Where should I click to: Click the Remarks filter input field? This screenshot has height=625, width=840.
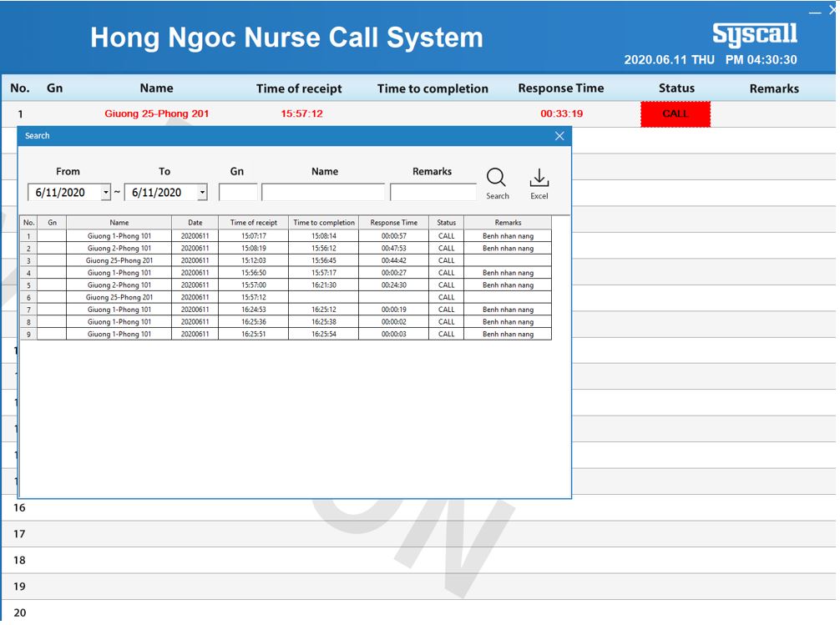click(433, 193)
